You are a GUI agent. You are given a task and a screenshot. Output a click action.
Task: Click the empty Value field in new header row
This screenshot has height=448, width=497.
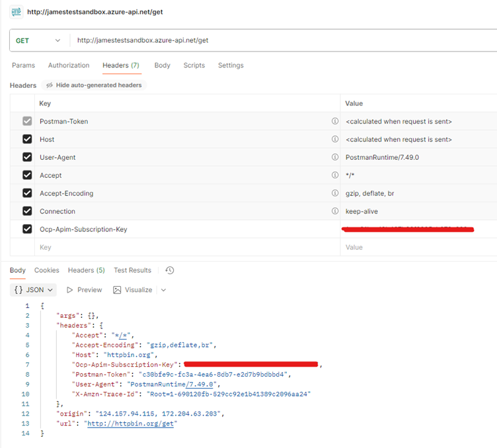click(x=418, y=247)
